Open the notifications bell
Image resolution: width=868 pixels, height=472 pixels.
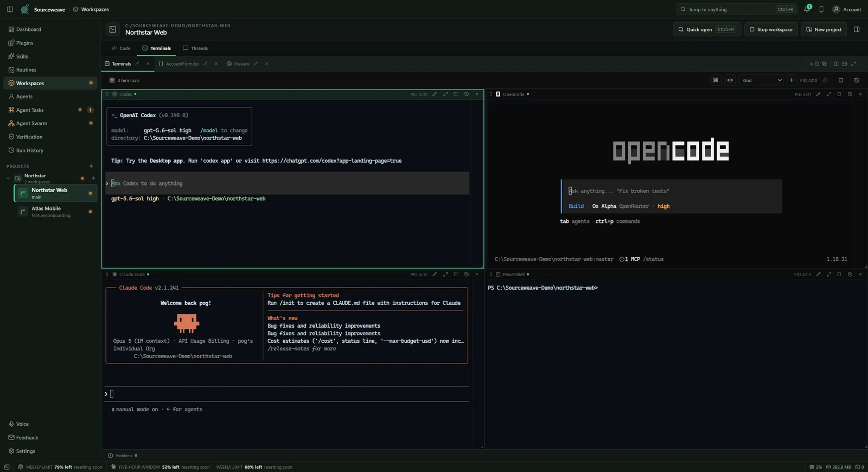tap(807, 9)
